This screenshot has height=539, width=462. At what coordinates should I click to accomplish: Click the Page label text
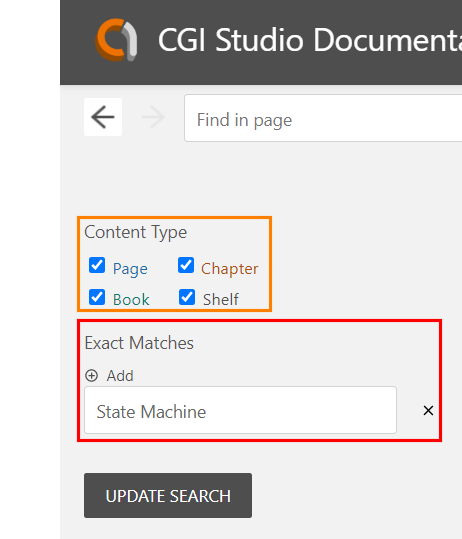(x=130, y=269)
